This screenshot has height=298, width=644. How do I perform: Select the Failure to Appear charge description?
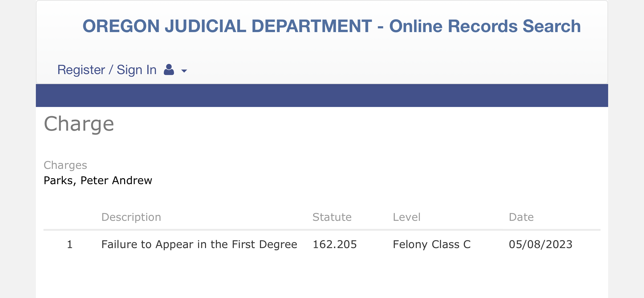click(x=199, y=245)
